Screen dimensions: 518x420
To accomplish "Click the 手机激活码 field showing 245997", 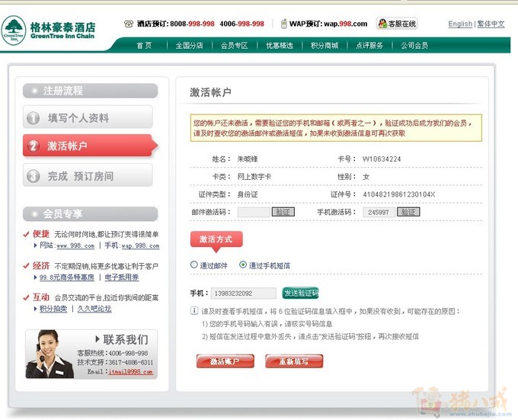I will click(379, 212).
